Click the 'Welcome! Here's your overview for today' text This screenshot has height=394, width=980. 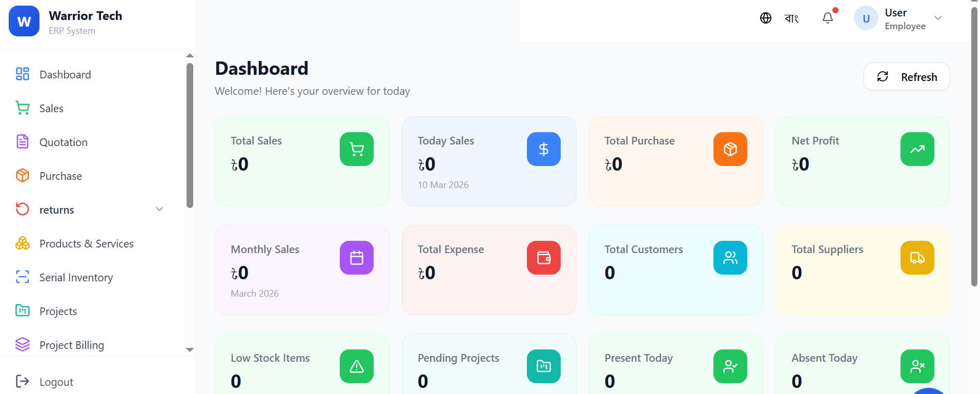313,91
